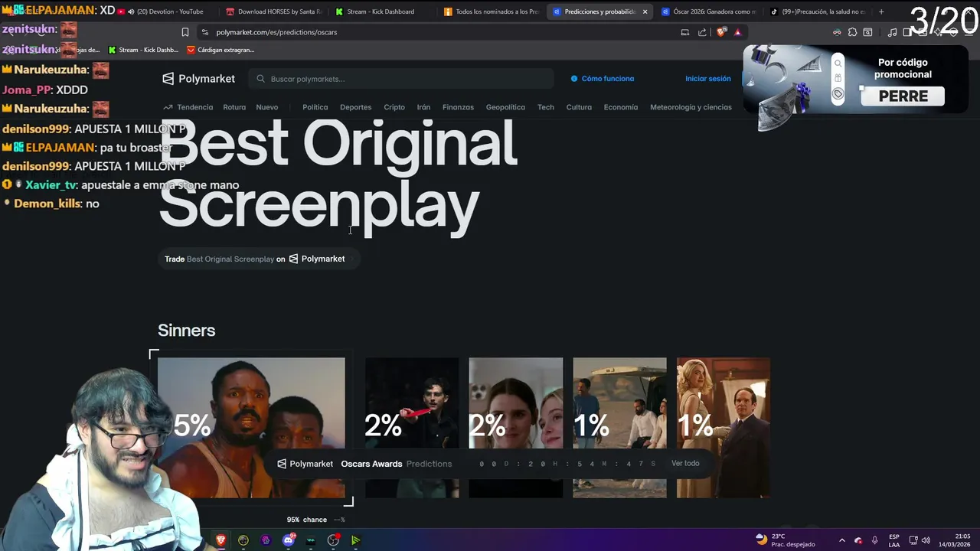Click the site settings icon beside URL

(204, 32)
